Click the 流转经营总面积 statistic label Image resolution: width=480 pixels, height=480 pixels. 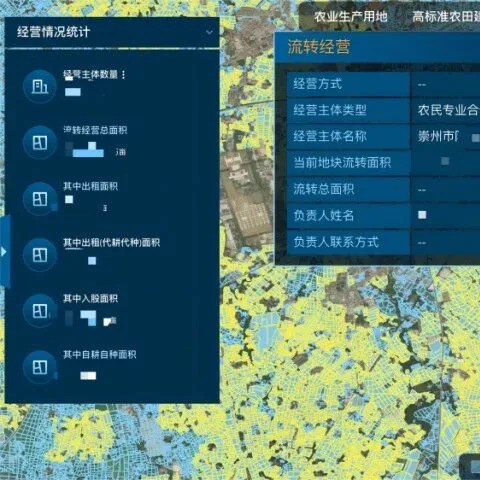click(95, 130)
